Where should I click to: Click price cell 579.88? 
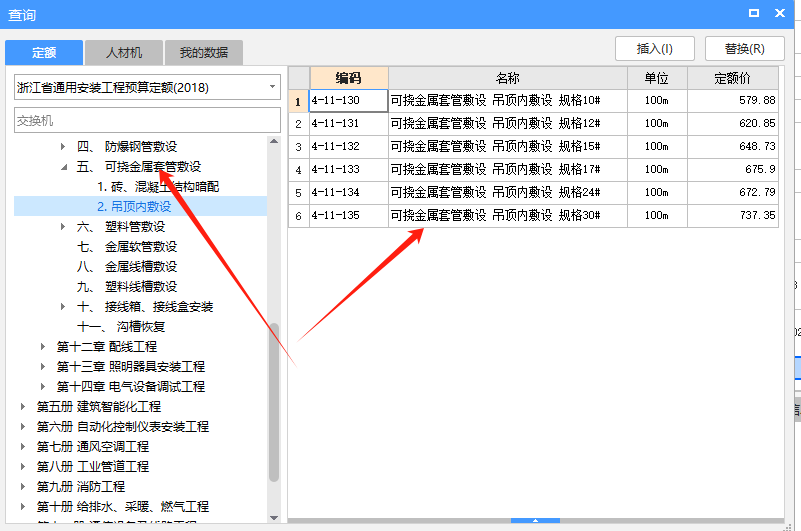733,101
